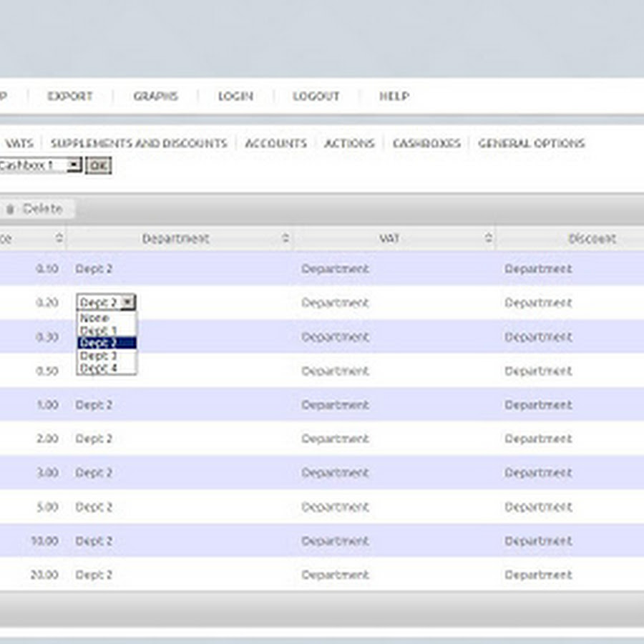Image resolution: width=644 pixels, height=644 pixels.
Task: Go to the LOGIN menu item
Action: pos(235,96)
